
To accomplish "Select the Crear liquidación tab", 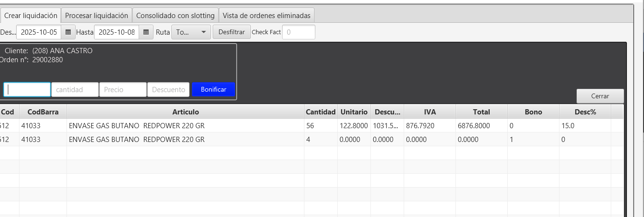I will click(31, 16).
